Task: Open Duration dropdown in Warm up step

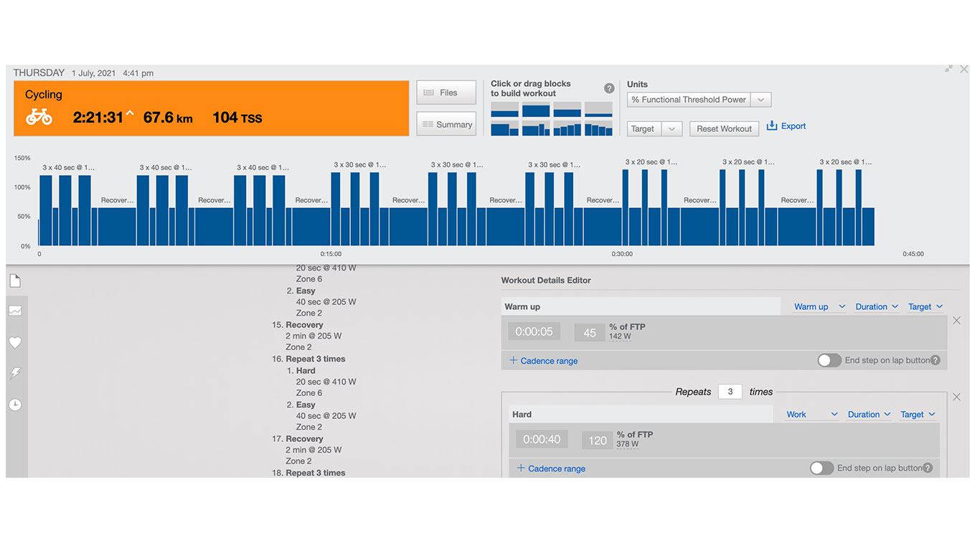Action: (x=877, y=306)
